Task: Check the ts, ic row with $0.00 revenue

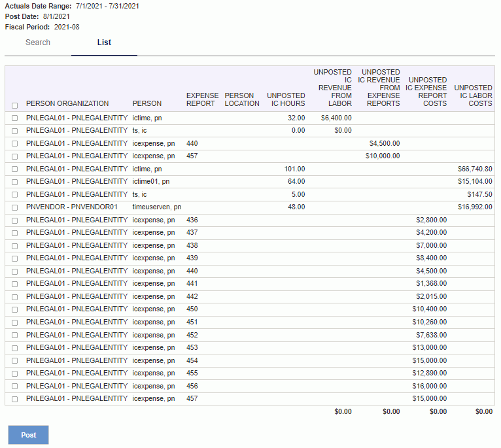Action: pos(14,131)
